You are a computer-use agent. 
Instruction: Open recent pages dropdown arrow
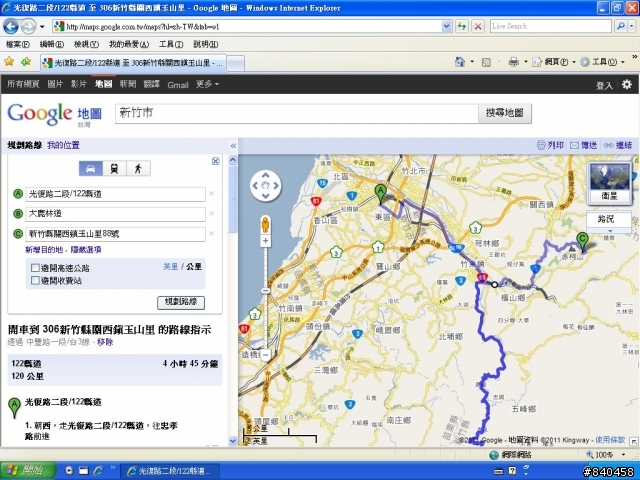click(x=42, y=27)
